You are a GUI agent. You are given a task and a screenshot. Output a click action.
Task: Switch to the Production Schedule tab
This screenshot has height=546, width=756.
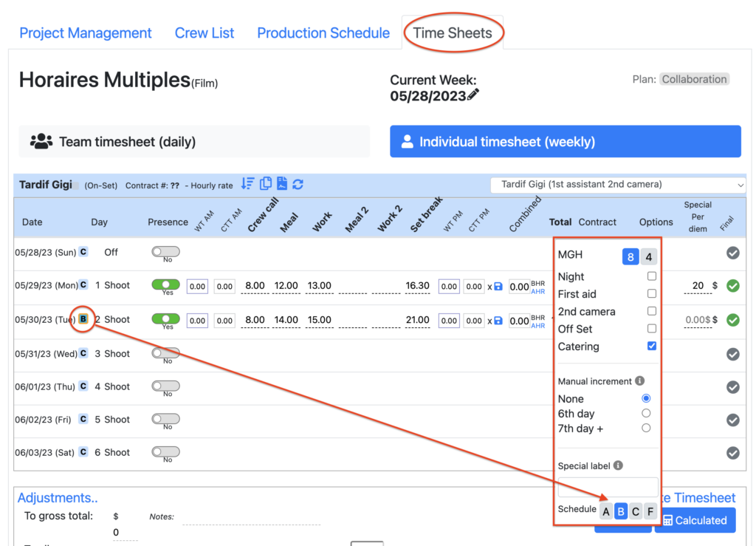tap(323, 33)
